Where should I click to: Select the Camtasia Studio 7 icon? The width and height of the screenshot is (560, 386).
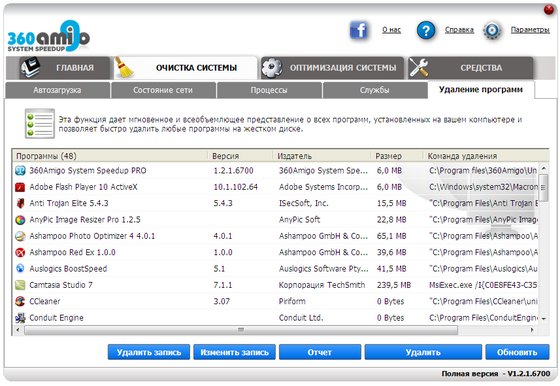pos(20,285)
